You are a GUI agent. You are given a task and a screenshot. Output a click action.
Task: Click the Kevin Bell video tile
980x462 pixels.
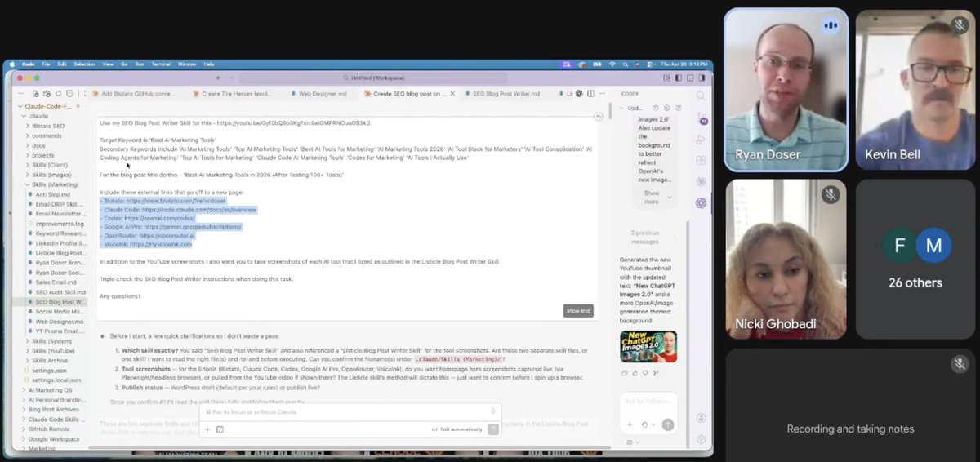[x=916, y=90]
